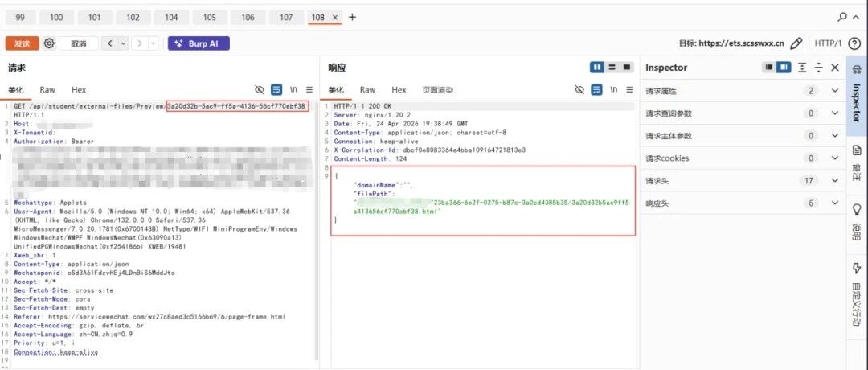Screen dimensions: 868x370
Task: Select response Hex view tab
Action: [x=399, y=90]
